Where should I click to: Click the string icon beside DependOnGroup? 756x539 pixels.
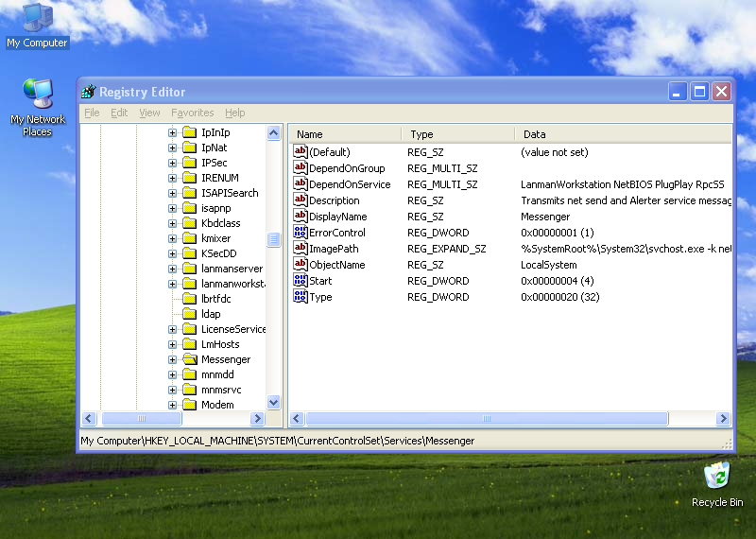pos(300,167)
